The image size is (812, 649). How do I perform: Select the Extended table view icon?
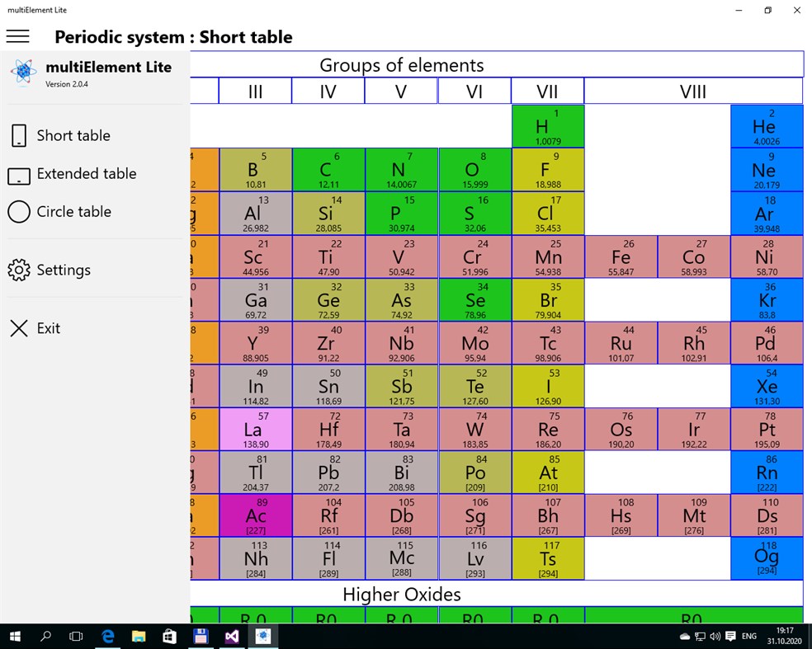coord(18,174)
